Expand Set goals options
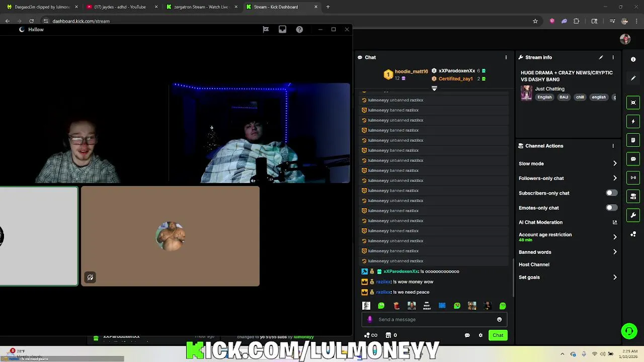 coord(615,277)
